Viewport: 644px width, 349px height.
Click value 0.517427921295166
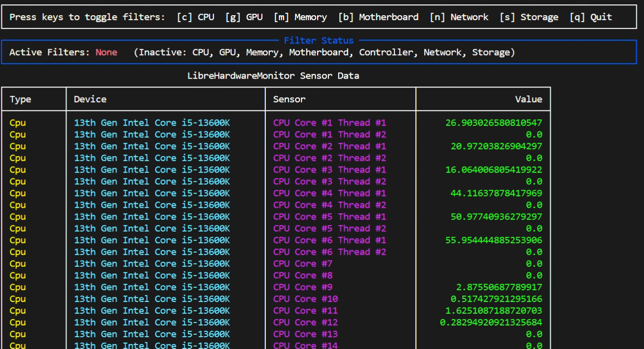pos(496,299)
